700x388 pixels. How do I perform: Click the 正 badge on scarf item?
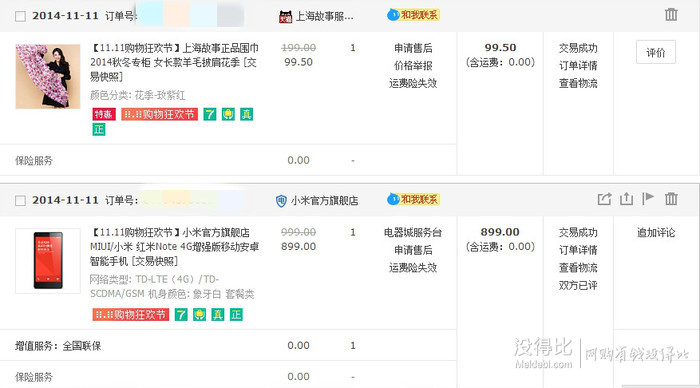[99, 129]
